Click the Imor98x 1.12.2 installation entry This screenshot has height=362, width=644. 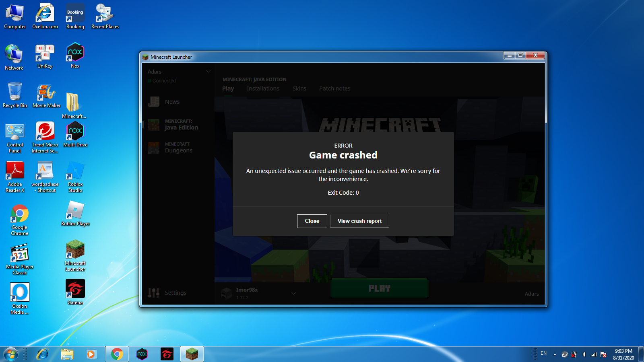[258, 293]
